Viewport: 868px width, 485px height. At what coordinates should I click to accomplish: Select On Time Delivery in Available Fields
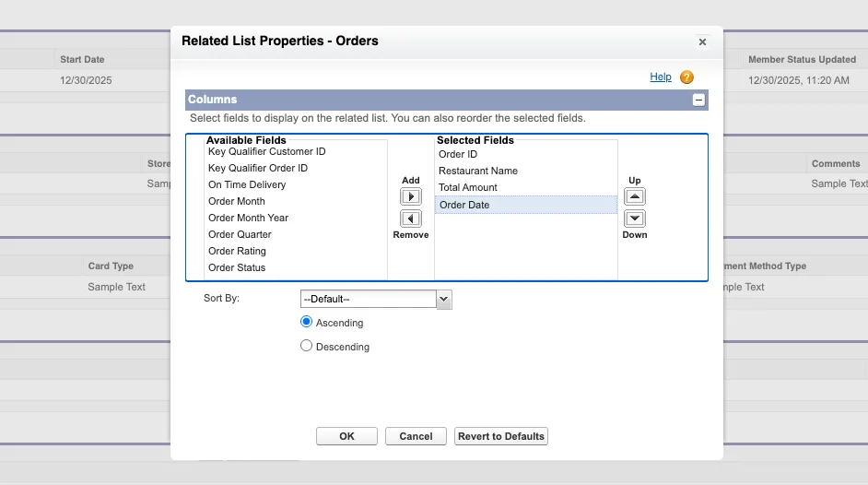[x=247, y=184]
